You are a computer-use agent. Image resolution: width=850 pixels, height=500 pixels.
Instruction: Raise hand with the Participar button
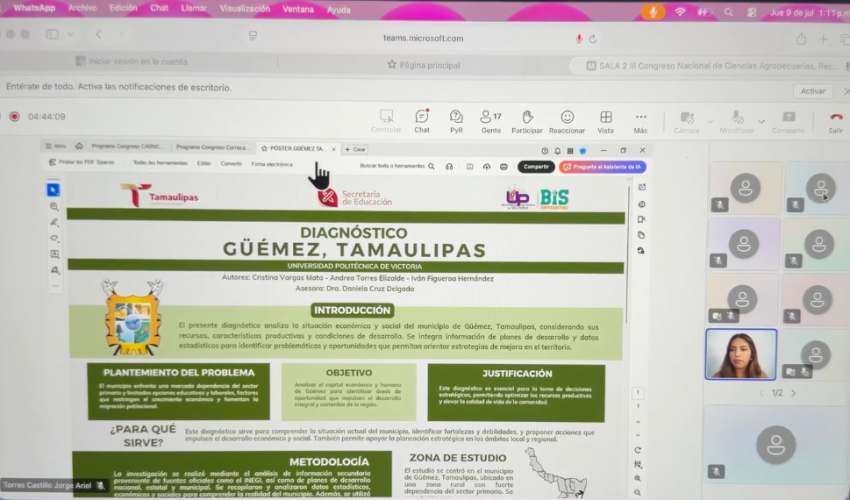pos(527,121)
